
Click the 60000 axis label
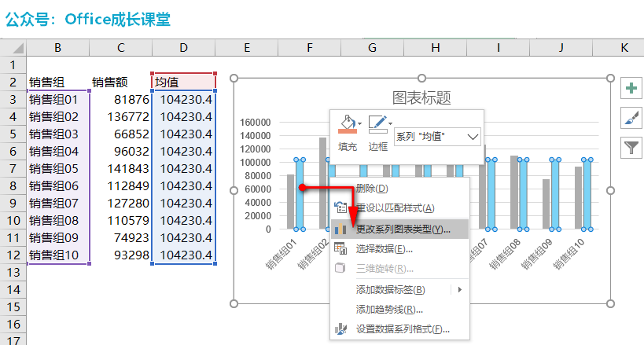[x=257, y=189]
